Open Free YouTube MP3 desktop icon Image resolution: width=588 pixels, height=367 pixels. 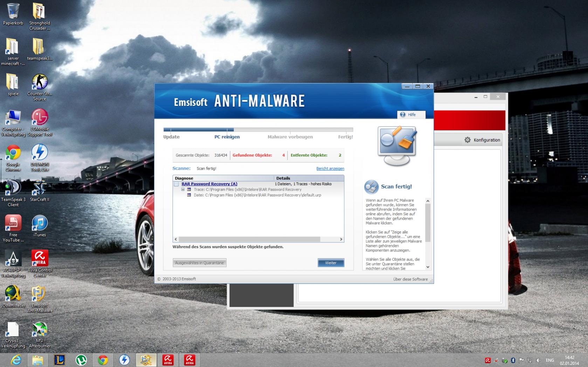point(13,229)
